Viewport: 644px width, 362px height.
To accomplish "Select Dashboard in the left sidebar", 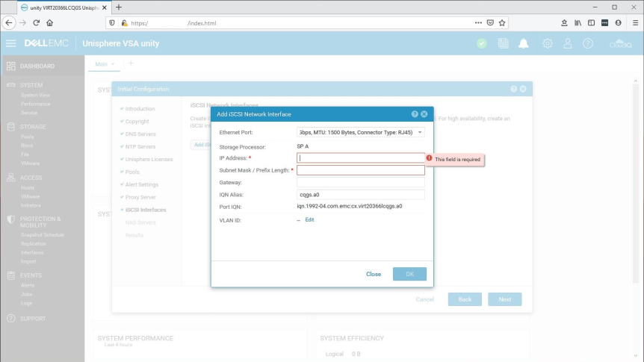I will click(x=37, y=66).
